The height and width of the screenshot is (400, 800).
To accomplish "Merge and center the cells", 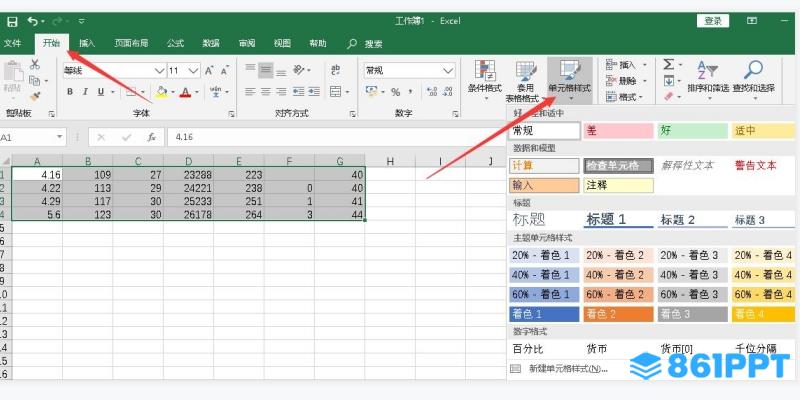I will coord(336,92).
